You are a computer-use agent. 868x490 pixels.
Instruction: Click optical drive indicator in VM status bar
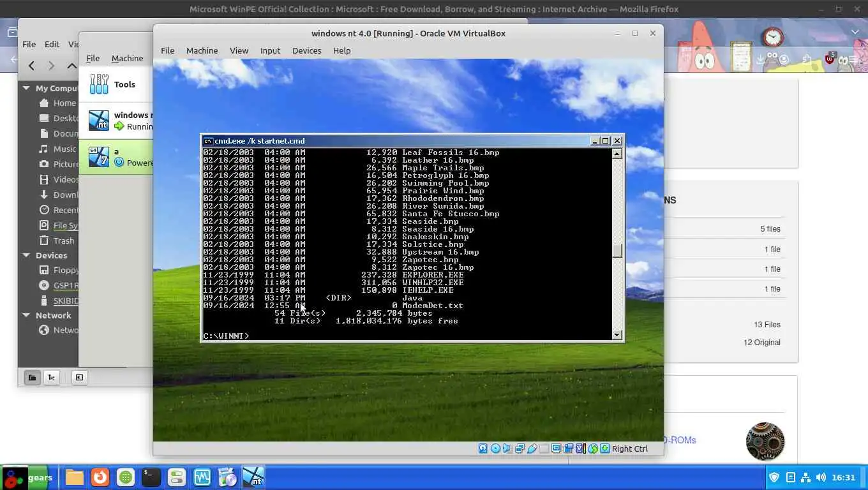tap(495, 449)
